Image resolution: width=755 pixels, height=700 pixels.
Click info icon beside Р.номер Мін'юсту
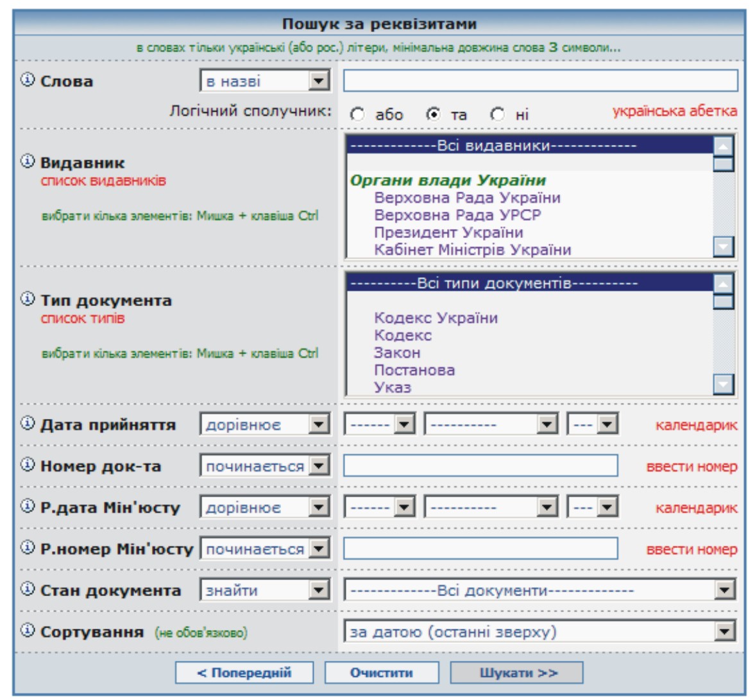(28, 547)
